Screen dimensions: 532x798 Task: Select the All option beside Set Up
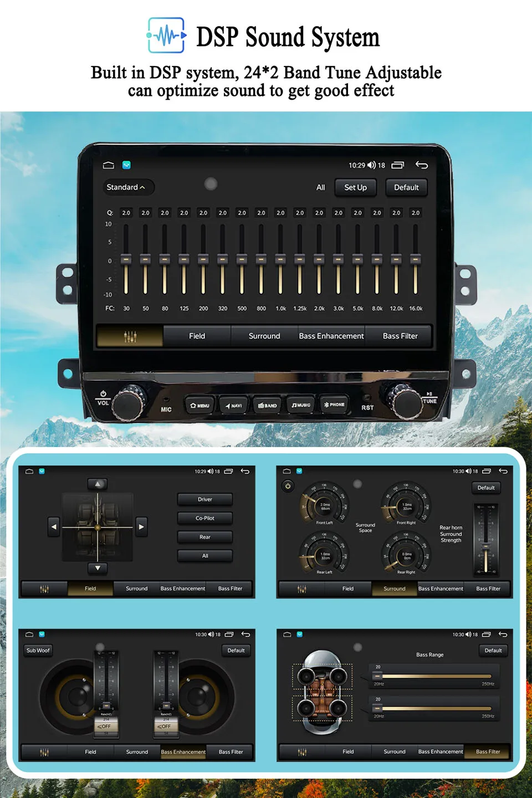[x=320, y=187]
